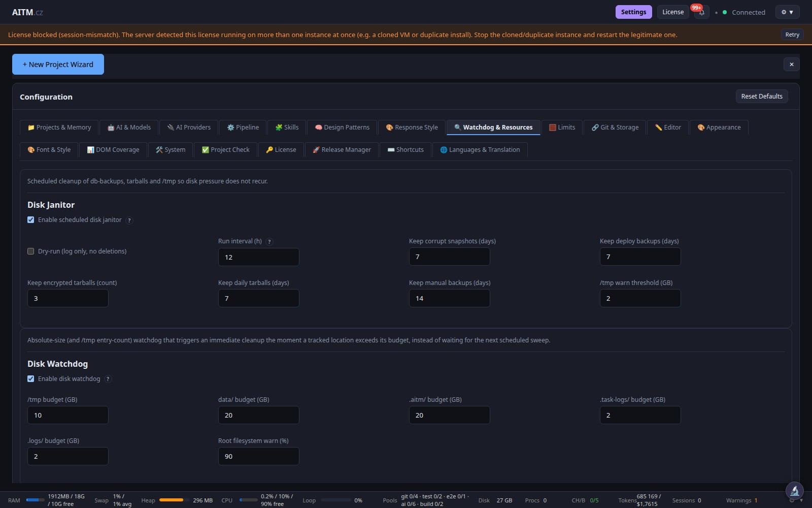
Task: Open the Project Check tab
Action: pos(226,150)
